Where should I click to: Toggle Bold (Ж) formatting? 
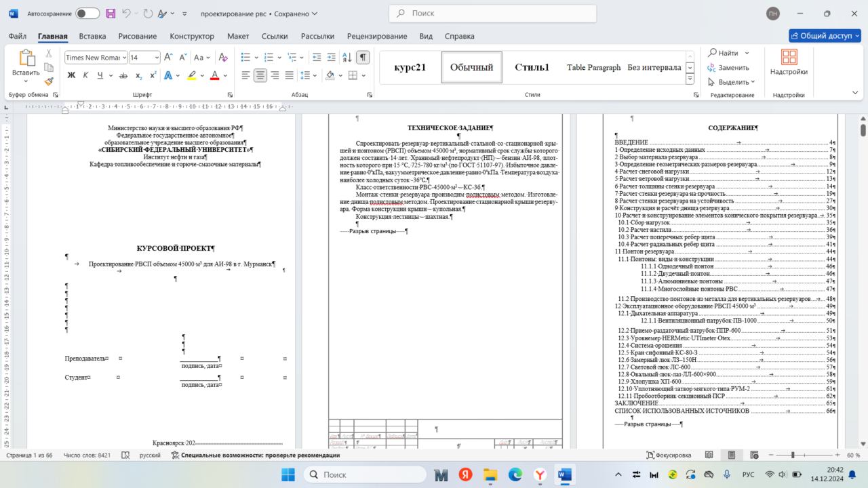pyautogui.click(x=71, y=76)
